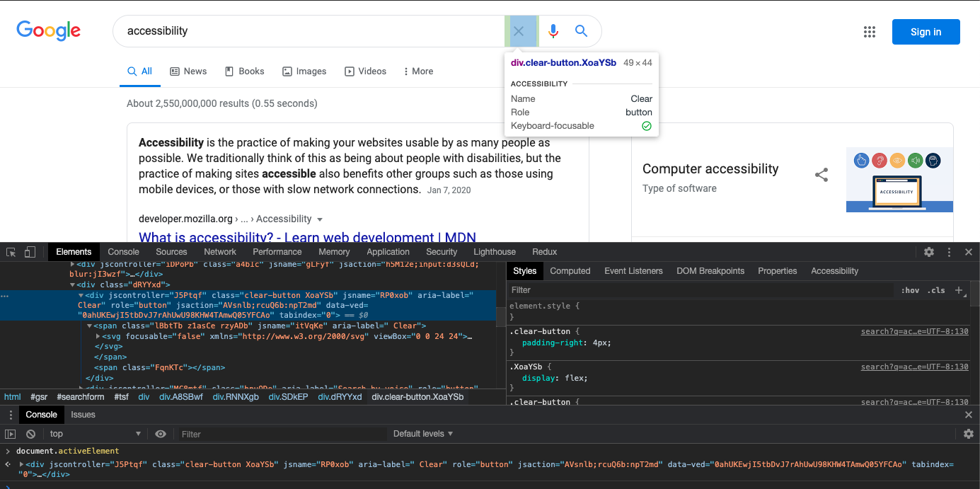Open the Network panel in DevTools
This screenshot has width=980, height=489.
tap(220, 252)
